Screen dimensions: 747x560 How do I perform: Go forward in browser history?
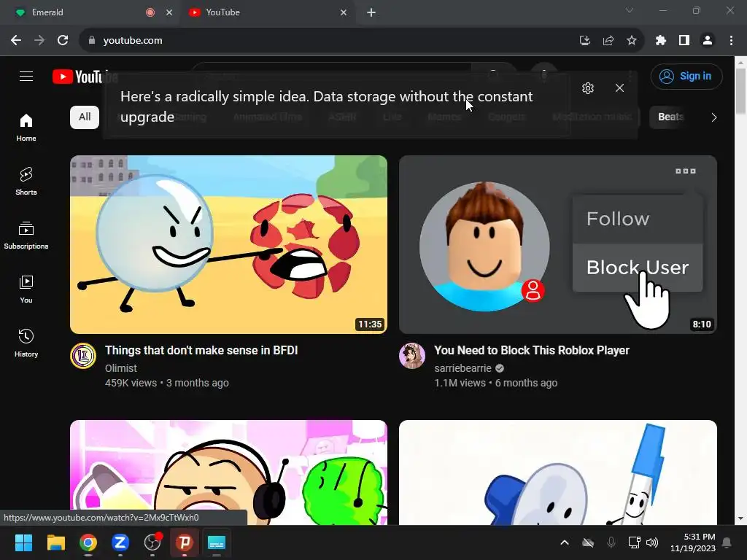coord(39,41)
